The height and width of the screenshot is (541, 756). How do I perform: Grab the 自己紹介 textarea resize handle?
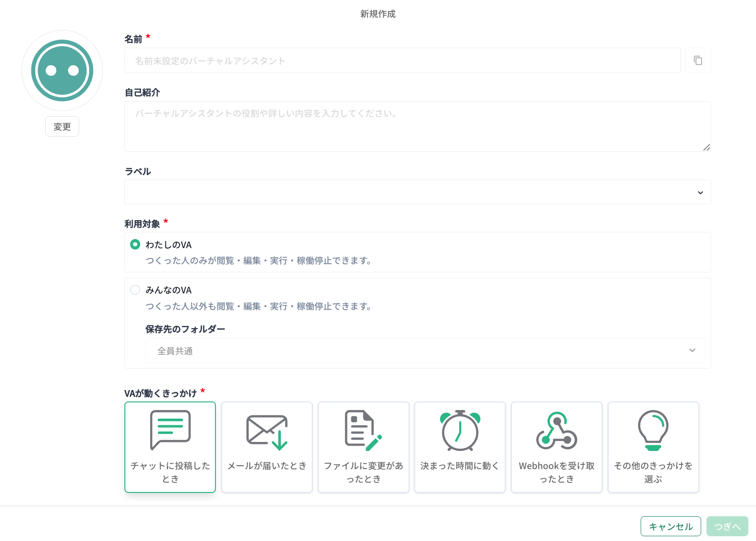click(x=706, y=148)
